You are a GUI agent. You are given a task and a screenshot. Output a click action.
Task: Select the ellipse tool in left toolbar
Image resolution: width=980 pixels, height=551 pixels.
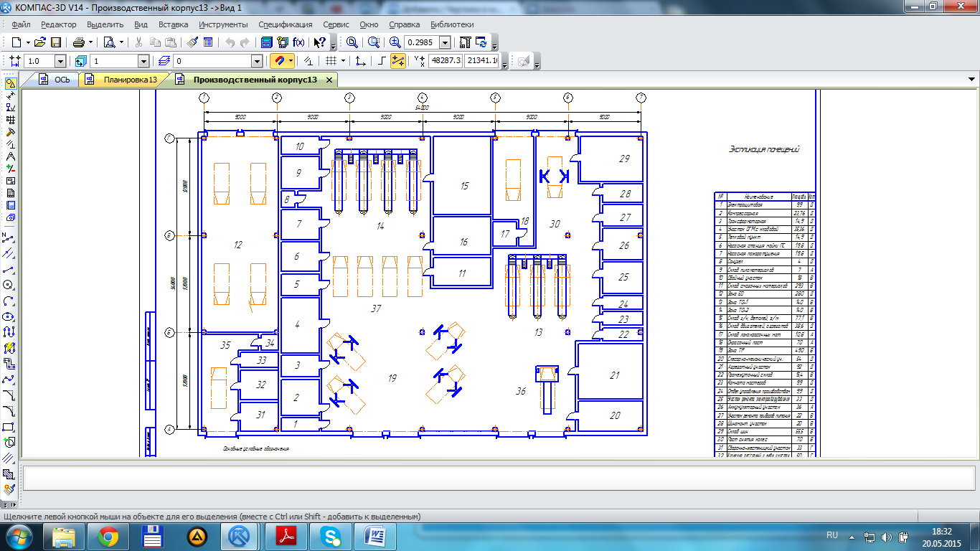pyautogui.click(x=9, y=316)
